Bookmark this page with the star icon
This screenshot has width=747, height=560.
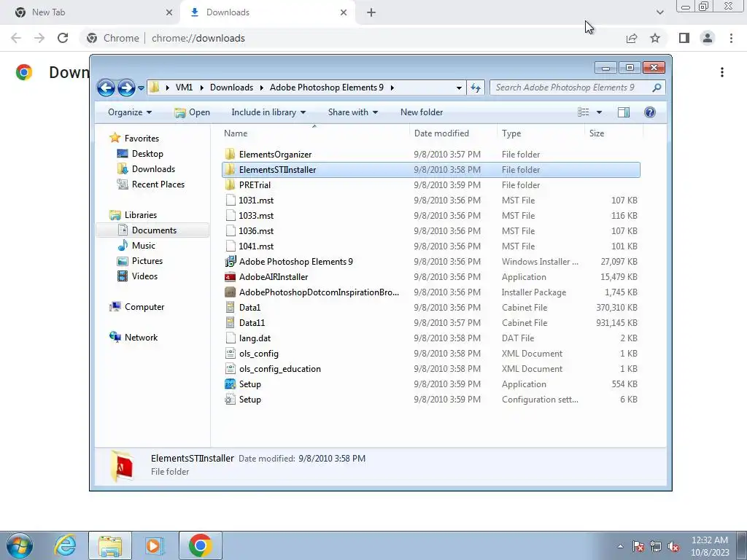(x=655, y=38)
